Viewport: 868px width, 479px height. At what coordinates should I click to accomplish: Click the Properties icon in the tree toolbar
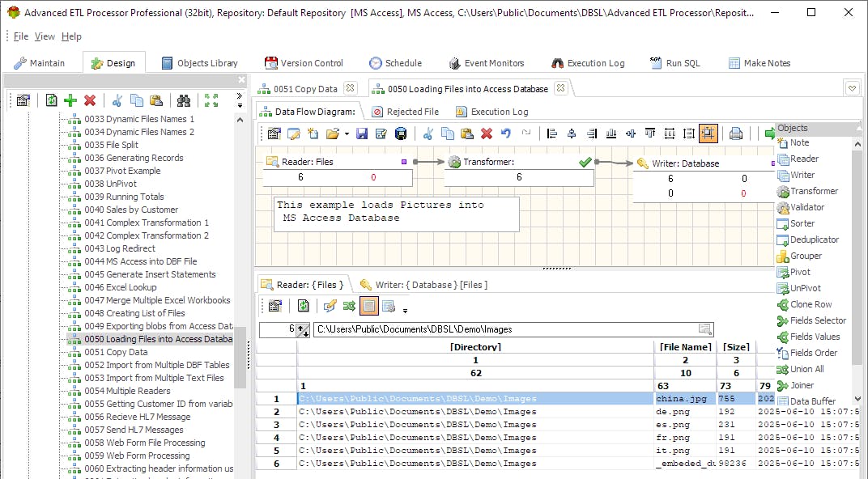point(23,100)
